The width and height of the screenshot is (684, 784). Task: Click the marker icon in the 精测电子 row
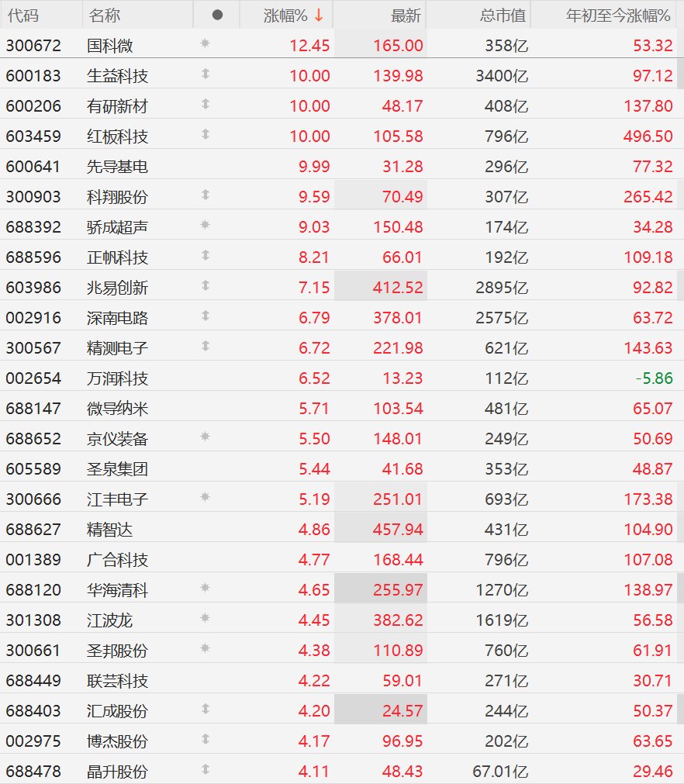click(205, 346)
